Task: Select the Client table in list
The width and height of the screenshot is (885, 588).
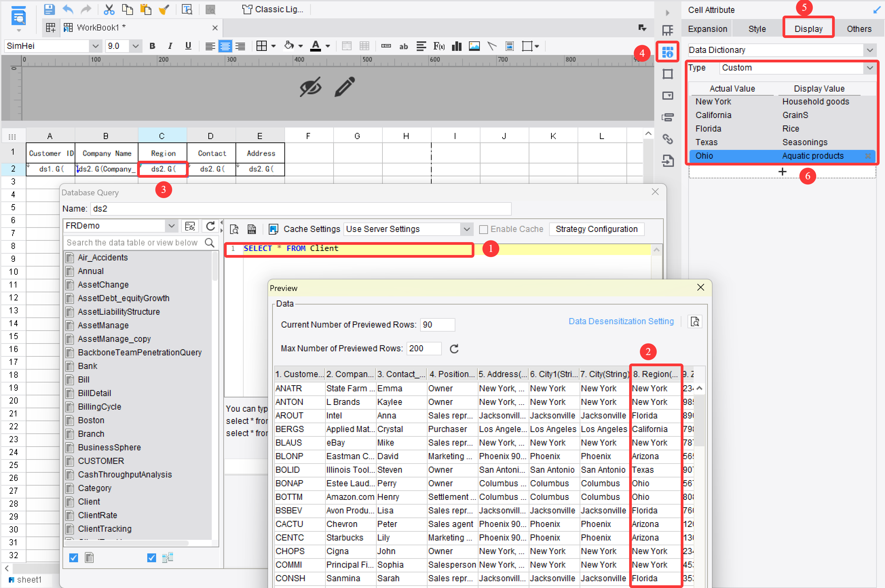Action: pos(89,502)
